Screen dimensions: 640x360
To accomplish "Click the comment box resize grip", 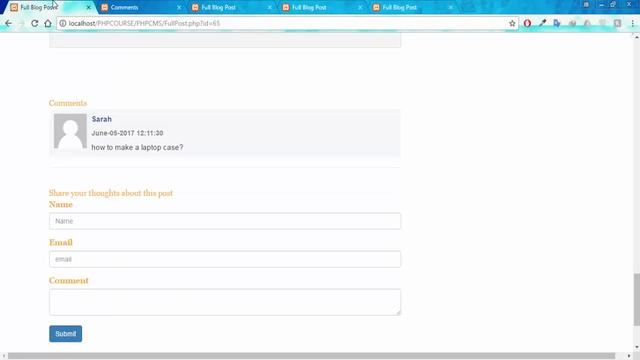I will coord(398,313).
